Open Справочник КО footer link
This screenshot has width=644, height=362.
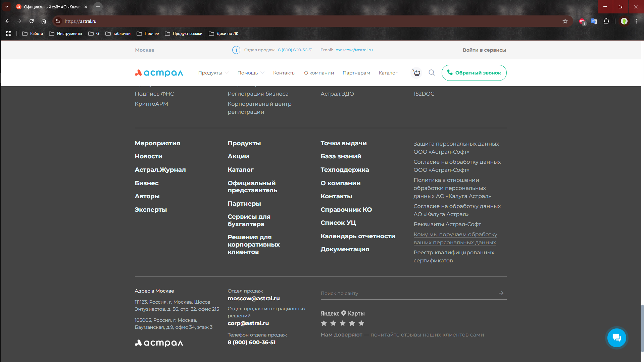click(x=346, y=210)
